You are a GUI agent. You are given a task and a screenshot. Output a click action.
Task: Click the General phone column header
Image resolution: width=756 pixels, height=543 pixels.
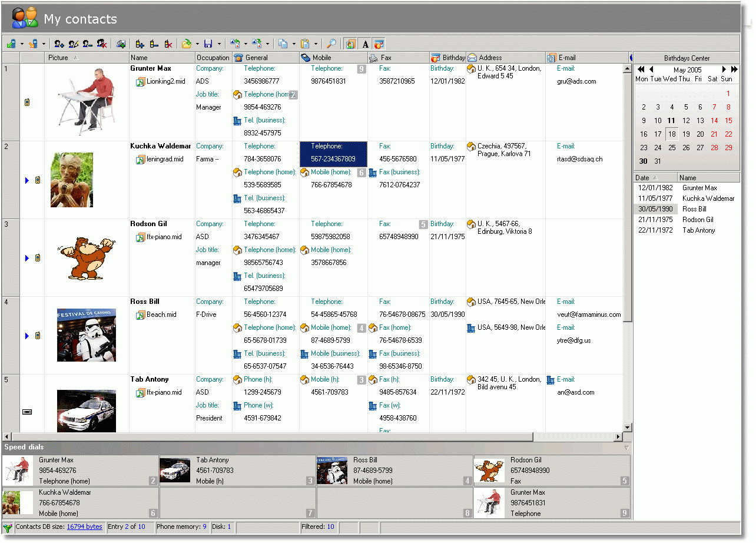[266, 58]
